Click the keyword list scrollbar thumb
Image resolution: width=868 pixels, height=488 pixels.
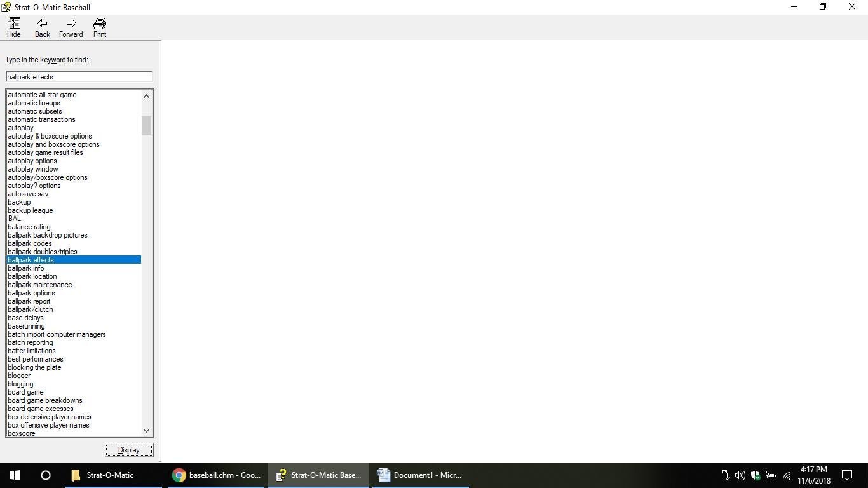146,125
